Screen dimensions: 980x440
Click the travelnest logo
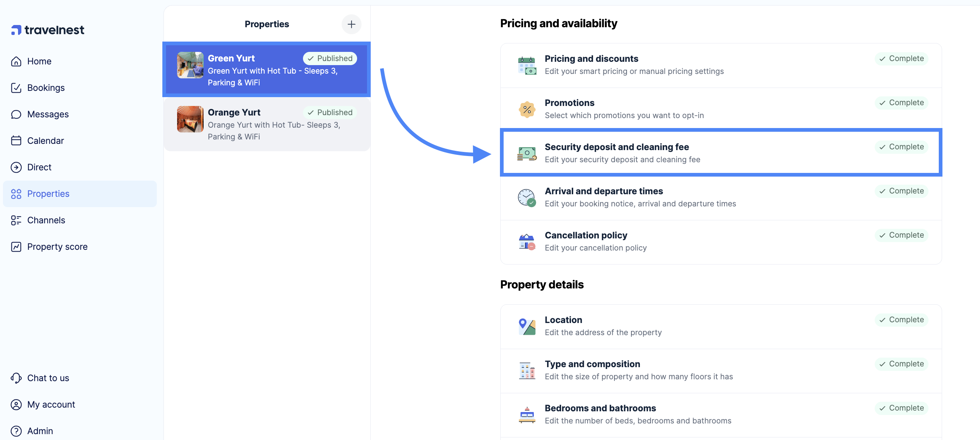coord(48,30)
